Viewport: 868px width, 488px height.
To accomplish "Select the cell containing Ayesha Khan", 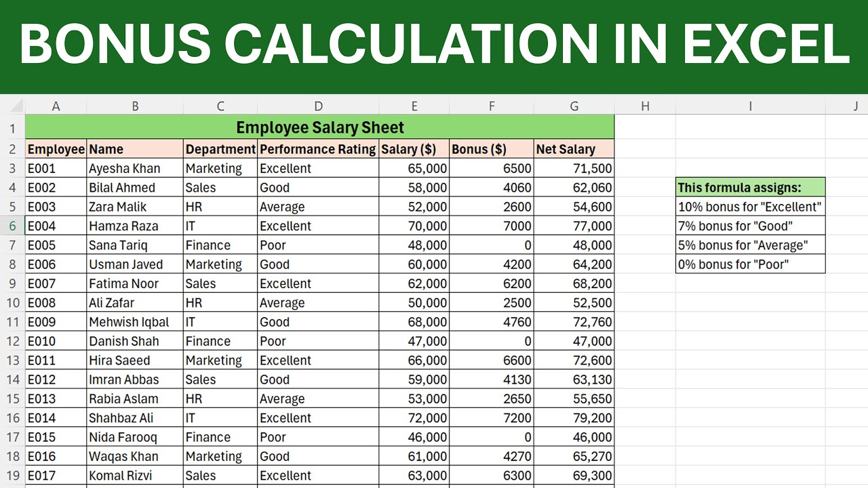I will tap(135, 168).
